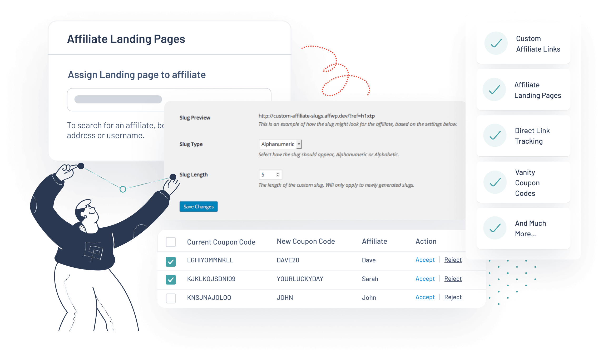Expand the affiliate search input field

coord(169,99)
